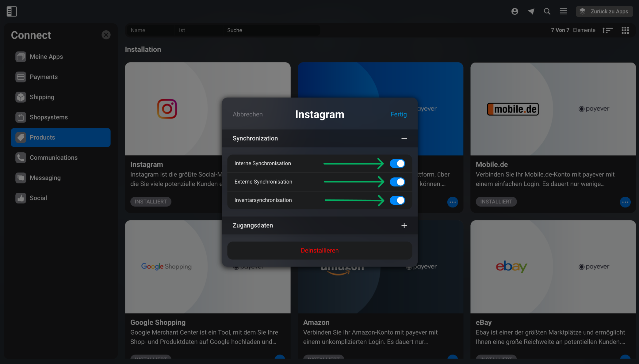639x364 pixels.
Task: Click the Instagram card title
Action: pyautogui.click(x=147, y=165)
